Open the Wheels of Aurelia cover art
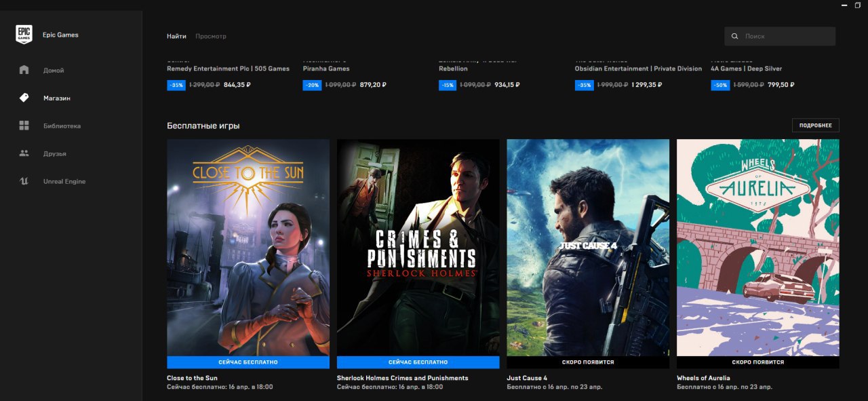The width and height of the screenshot is (868, 401). click(758, 248)
